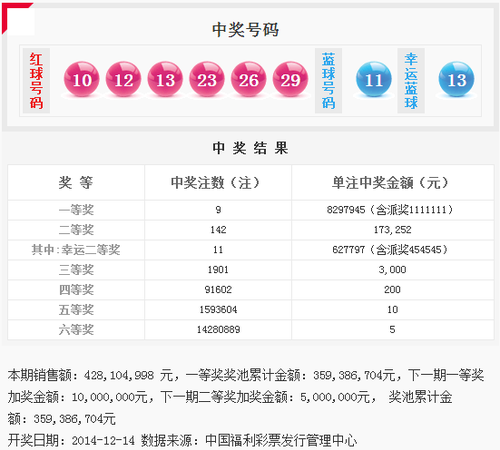Image resolution: width=500 pixels, height=450 pixels.
Task: Click the red ball numbered 29
Action: click(x=290, y=79)
